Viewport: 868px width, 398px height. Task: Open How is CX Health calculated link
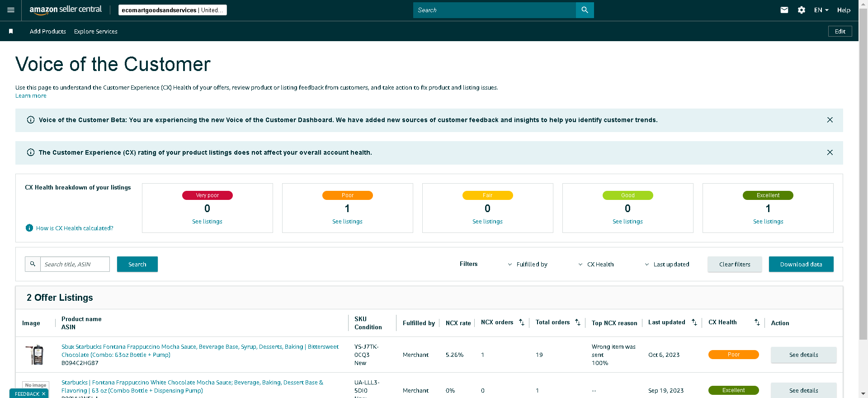pyautogui.click(x=75, y=228)
